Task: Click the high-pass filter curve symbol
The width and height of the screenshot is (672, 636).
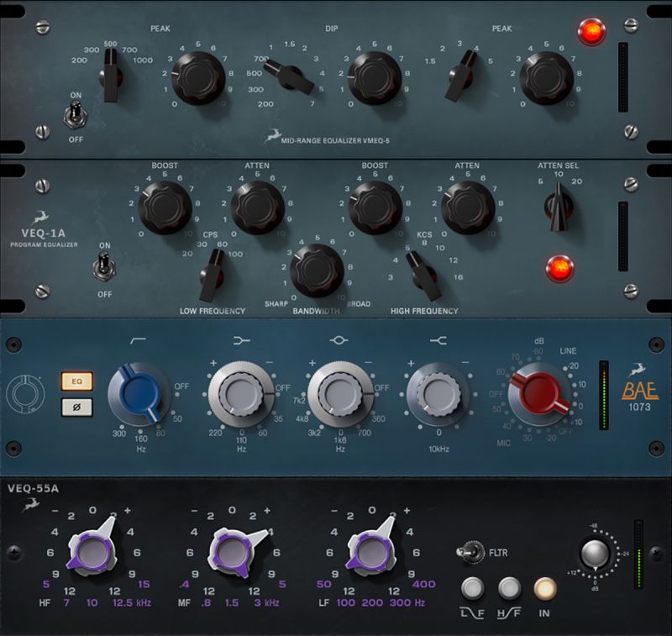Action: pyautogui.click(x=138, y=340)
